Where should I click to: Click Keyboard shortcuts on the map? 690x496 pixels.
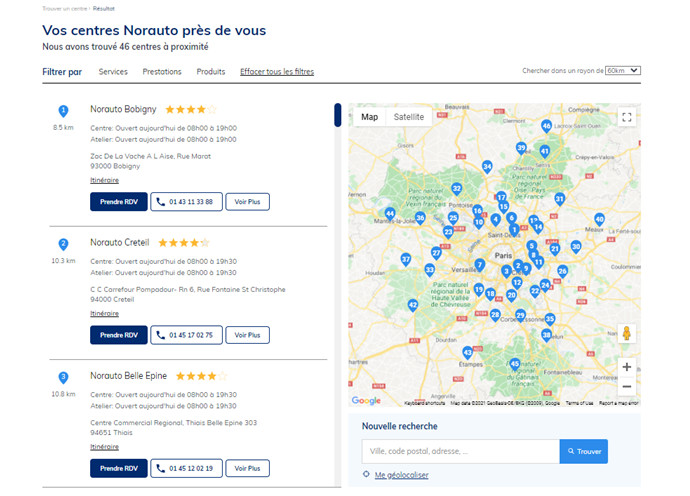pos(425,403)
